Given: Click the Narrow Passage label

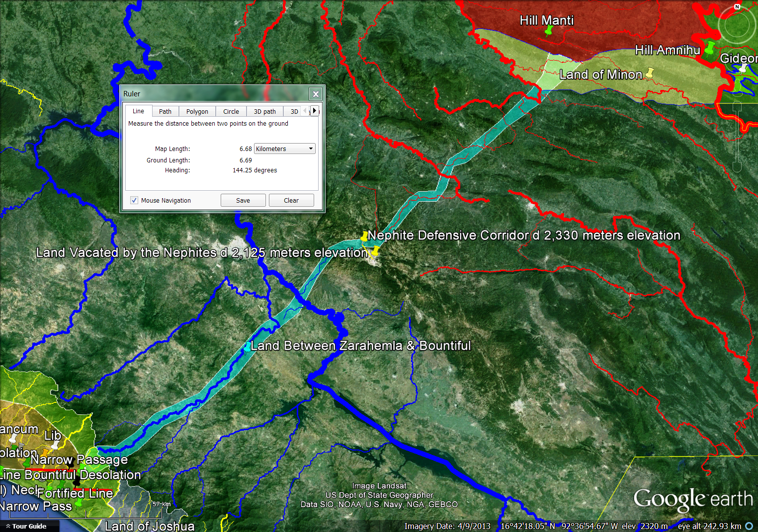Looking at the screenshot, I should (x=80, y=459).
